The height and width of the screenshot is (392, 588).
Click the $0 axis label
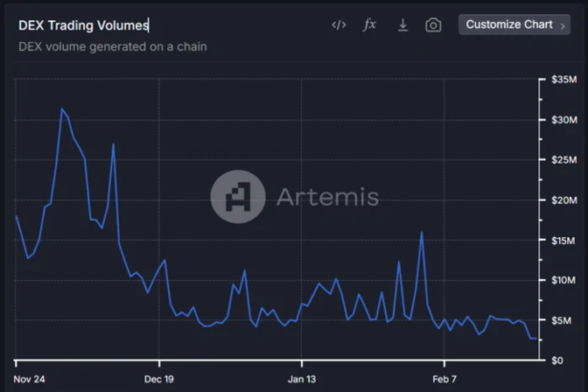(x=556, y=360)
